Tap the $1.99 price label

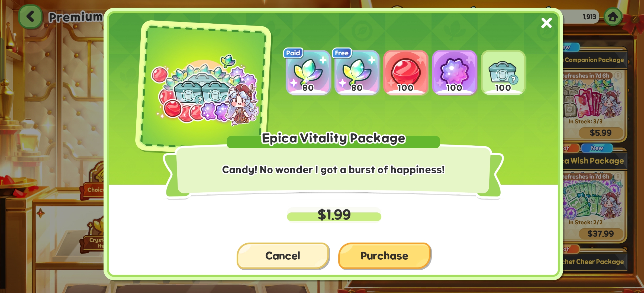pyautogui.click(x=334, y=215)
